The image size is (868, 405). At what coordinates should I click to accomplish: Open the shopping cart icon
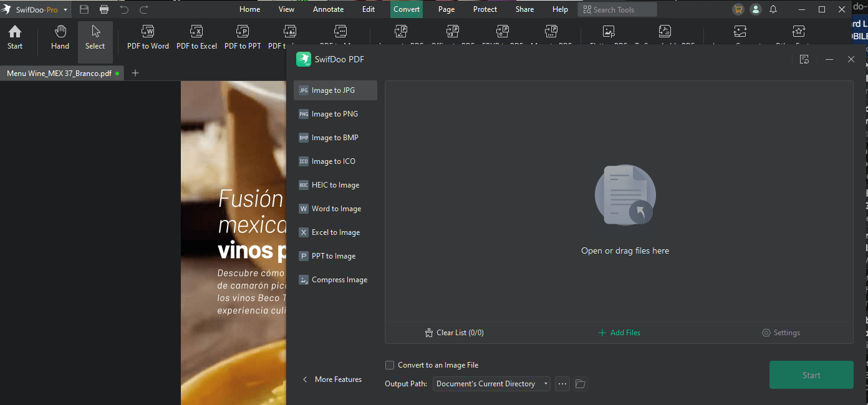tap(738, 9)
